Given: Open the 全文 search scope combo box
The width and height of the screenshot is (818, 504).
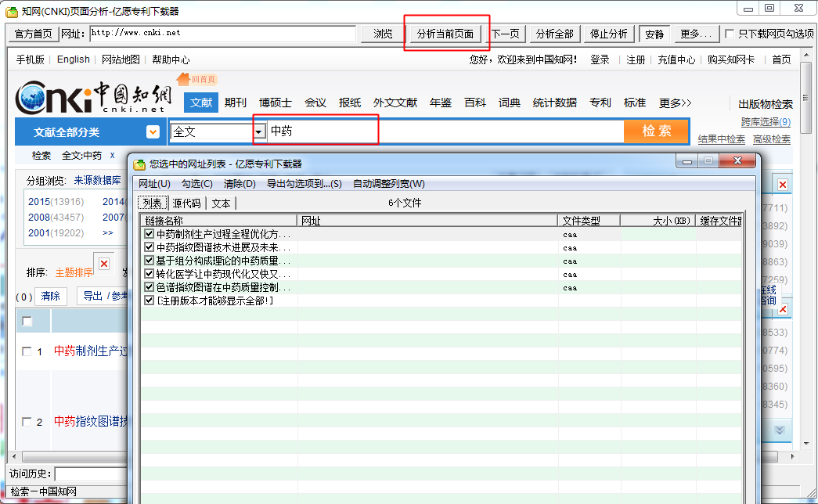Looking at the screenshot, I should tap(218, 131).
